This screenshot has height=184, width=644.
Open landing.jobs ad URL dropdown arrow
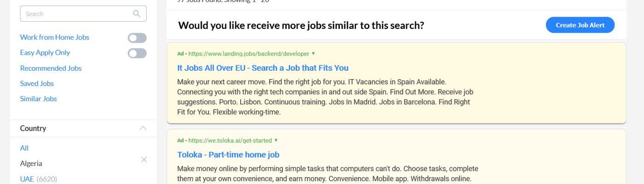[313, 53]
